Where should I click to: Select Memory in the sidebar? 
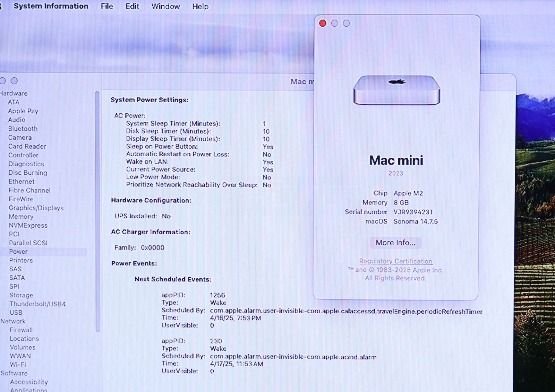click(x=21, y=217)
